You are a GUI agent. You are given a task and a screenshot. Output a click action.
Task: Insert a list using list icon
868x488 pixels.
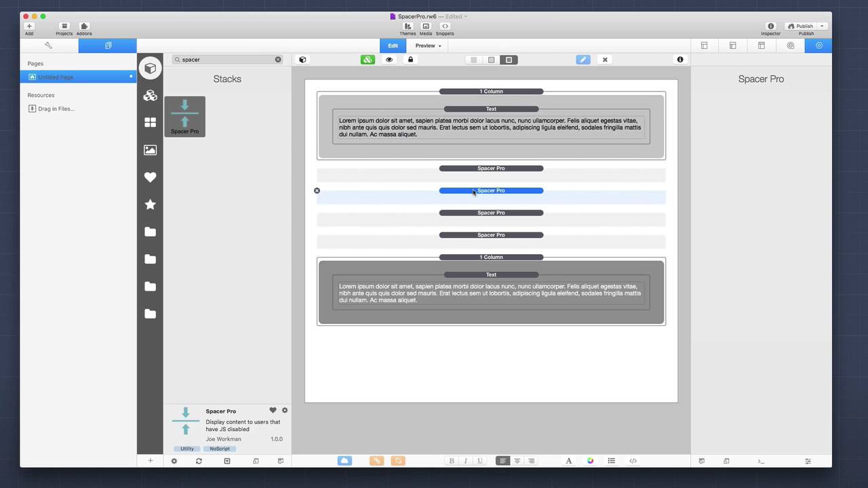(x=612, y=461)
